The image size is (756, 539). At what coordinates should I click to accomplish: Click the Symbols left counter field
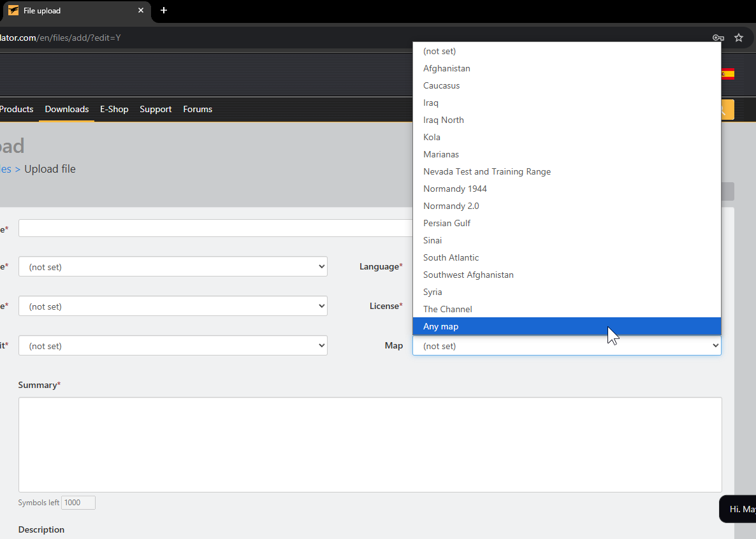[x=78, y=502]
